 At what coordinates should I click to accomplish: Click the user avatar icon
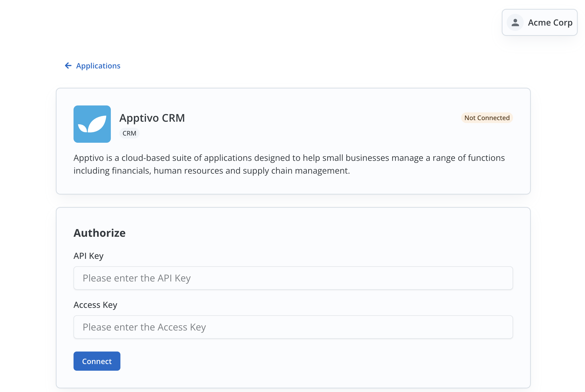[515, 23]
